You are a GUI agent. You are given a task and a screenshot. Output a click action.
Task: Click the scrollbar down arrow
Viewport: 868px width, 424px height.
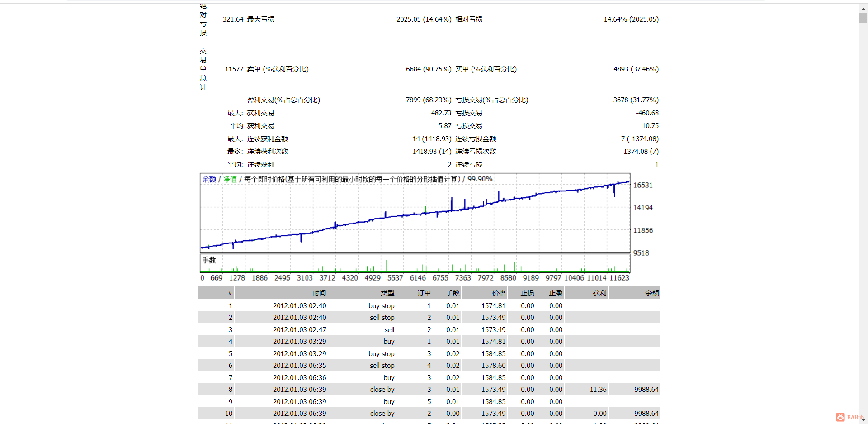(x=863, y=420)
